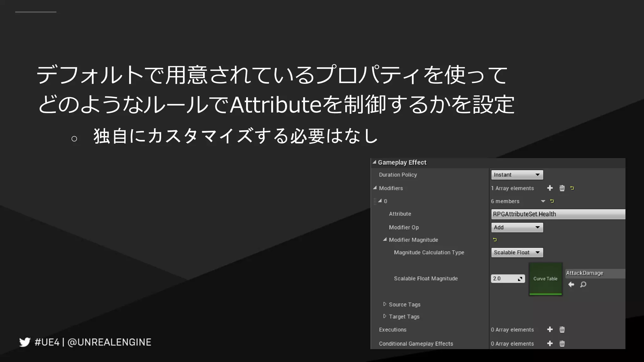This screenshot has height=362, width=644.
Task: Click the Duration Policy label
Action: (398, 175)
